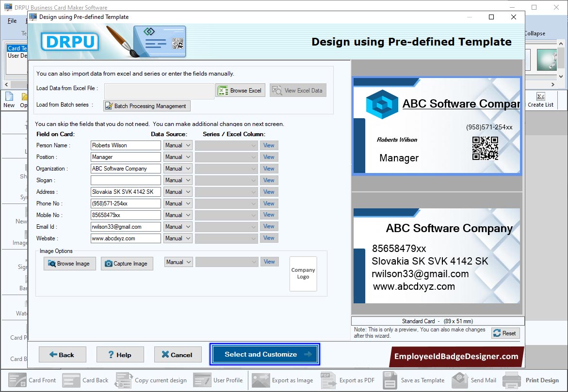Click View button for Address row
The width and height of the screenshot is (568, 392).
point(269,191)
